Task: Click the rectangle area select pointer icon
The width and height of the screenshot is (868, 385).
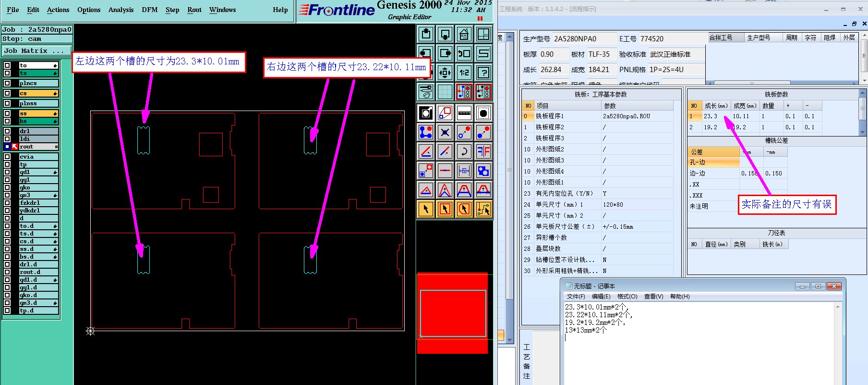Action: tap(445, 209)
